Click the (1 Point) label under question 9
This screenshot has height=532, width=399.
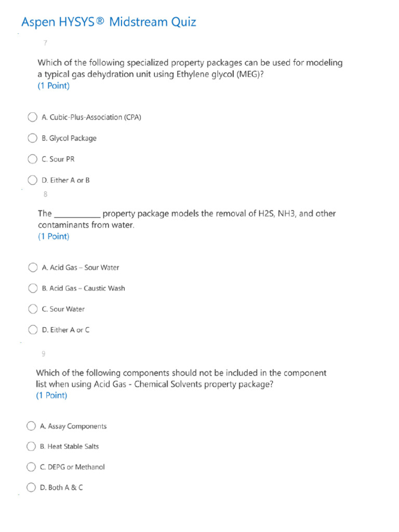click(51, 395)
